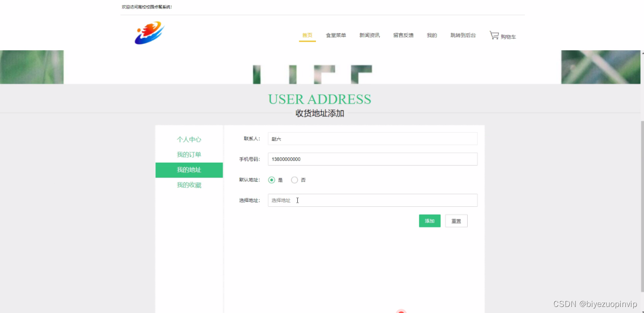Open 我的收藏 favorites
The image size is (644, 313).
(189, 184)
